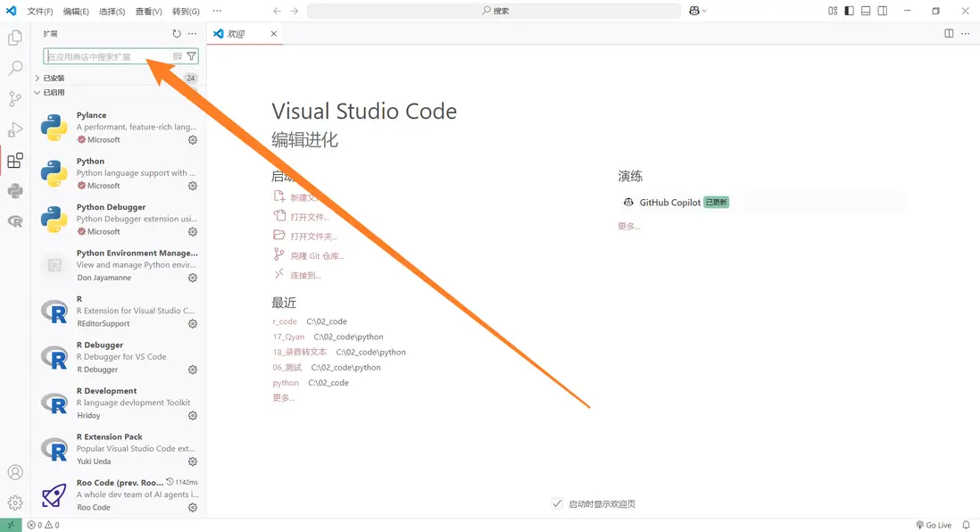Expand the 已安装 section
The height and width of the screenshot is (532, 980).
(x=119, y=79)
